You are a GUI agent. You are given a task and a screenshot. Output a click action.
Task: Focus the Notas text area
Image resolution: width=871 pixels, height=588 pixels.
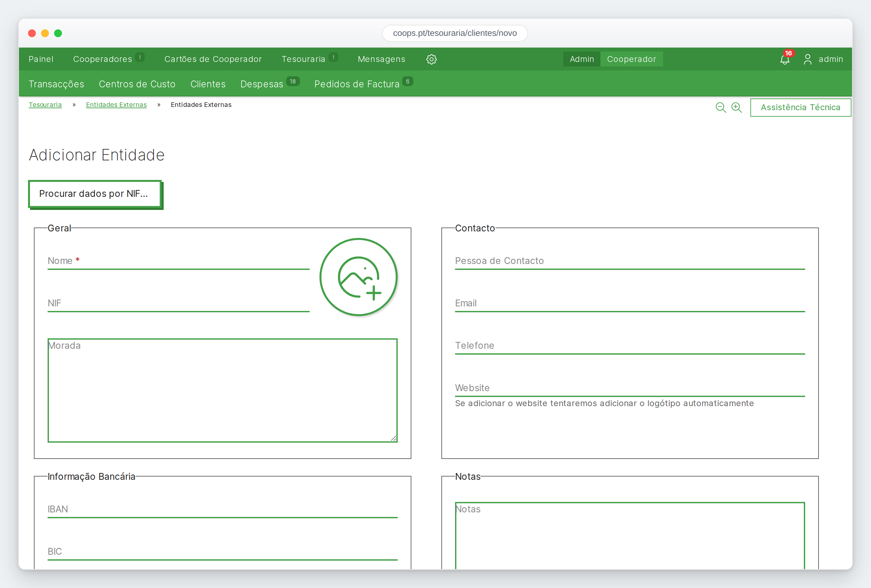(x=630, y=536)
